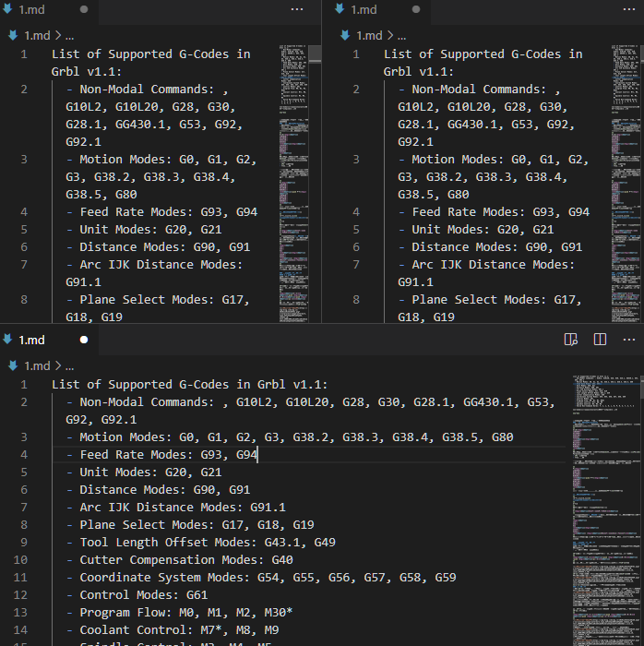Click 'Coolant Control: M7*, M8, M9' line
Image resolution: width=644 pixels, height=646 pixels.
(x=173, y=630)
